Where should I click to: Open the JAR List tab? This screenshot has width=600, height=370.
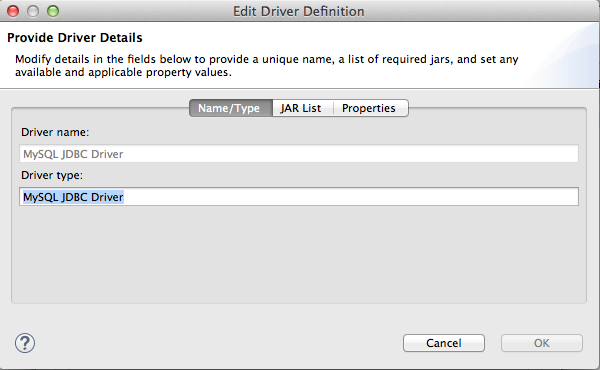pyautogui.click(x=303, y=108)
